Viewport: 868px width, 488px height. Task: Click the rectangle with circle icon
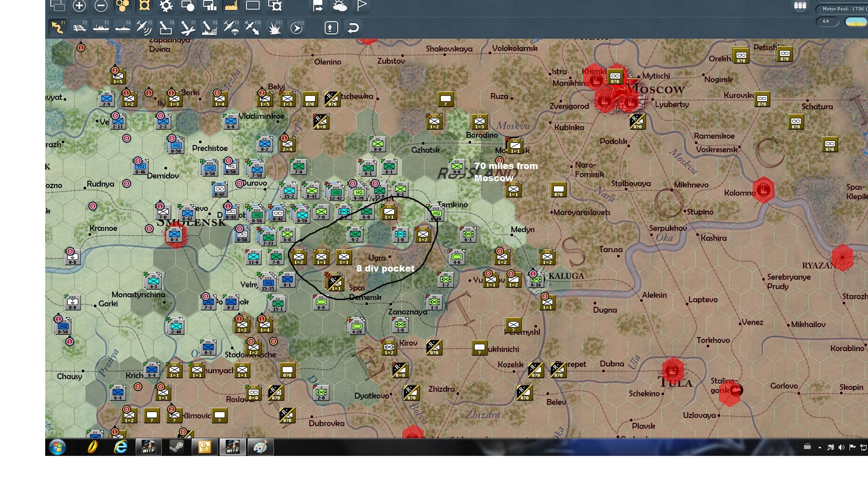(188, 5)
